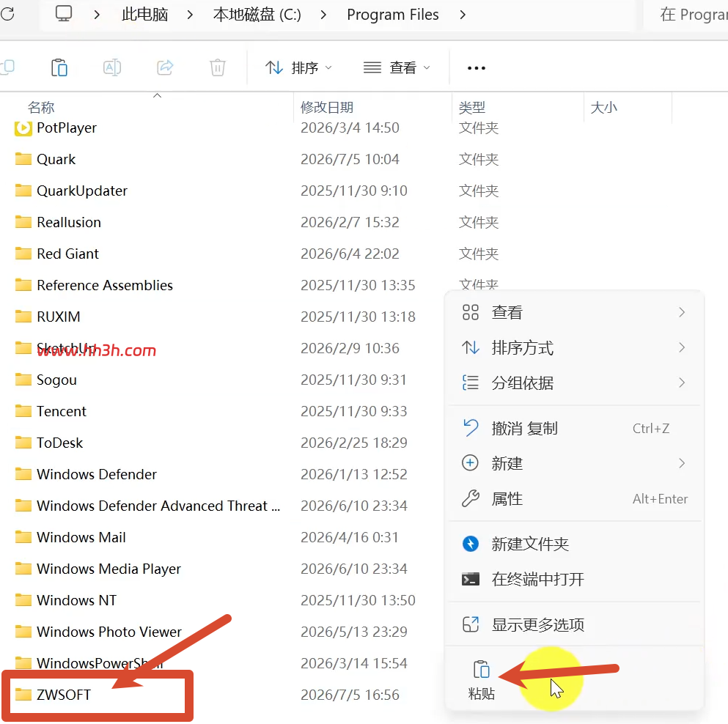Click the Red Giant folder icon
728x724 pixels.
[23, 254]
